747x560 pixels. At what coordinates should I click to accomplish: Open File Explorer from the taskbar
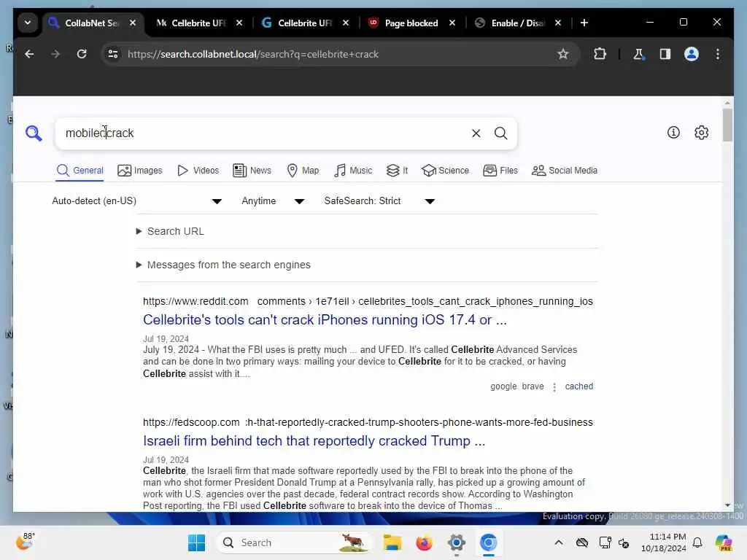point(392,542)
